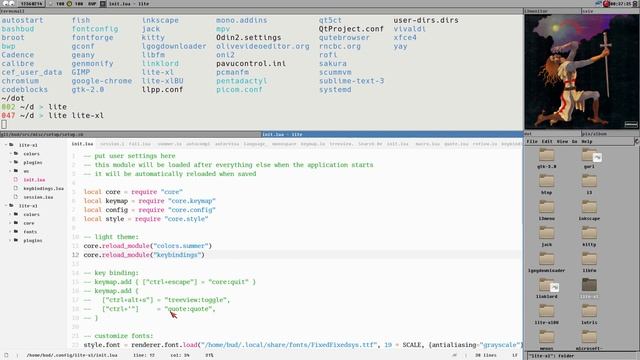Click the 'lite lite-xl' terminal command line
Viewport: 640px width, 360px height.
pos(76,116)
